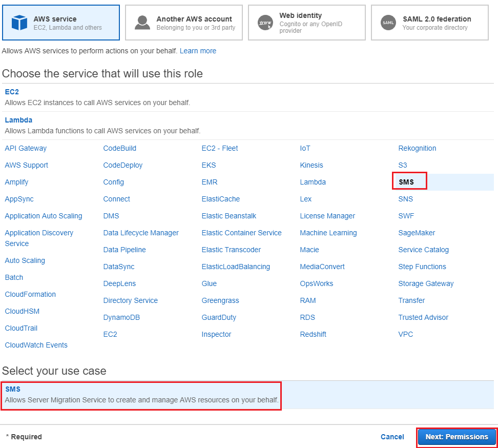The image size is (498, 448).
Task: Select Lex service
Action: coord(306,199)
